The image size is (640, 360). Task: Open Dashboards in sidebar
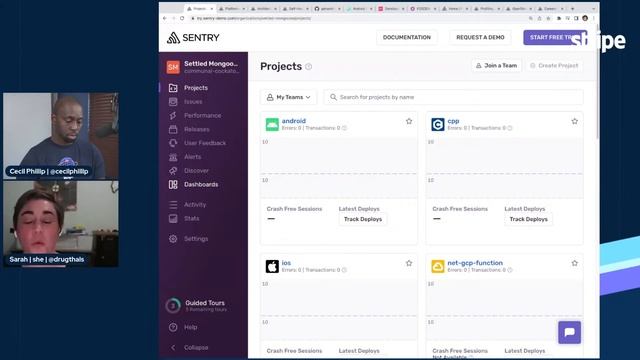201,184
